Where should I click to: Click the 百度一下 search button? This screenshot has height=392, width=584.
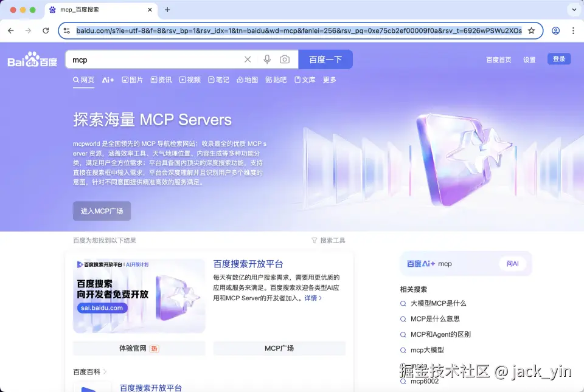point(325,60)
